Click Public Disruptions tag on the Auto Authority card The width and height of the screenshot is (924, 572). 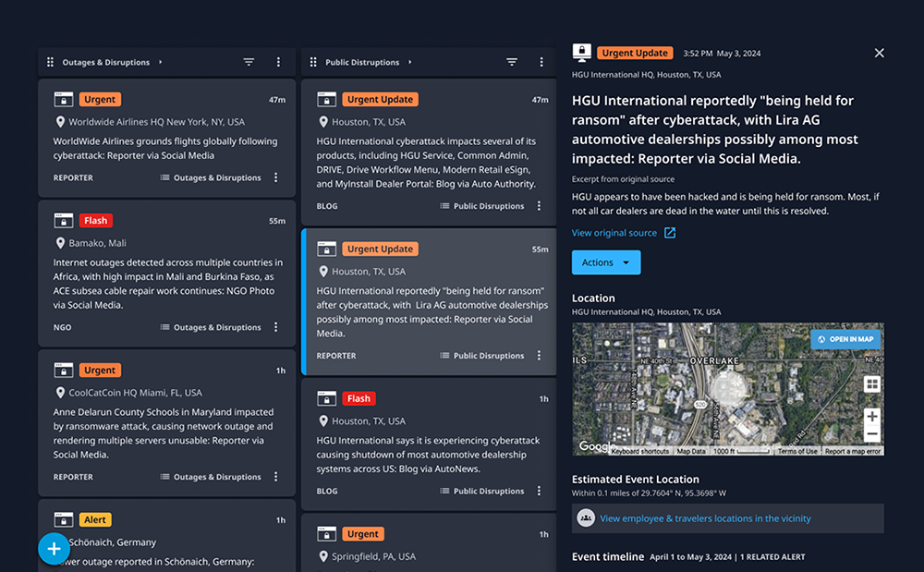[481, 206]
